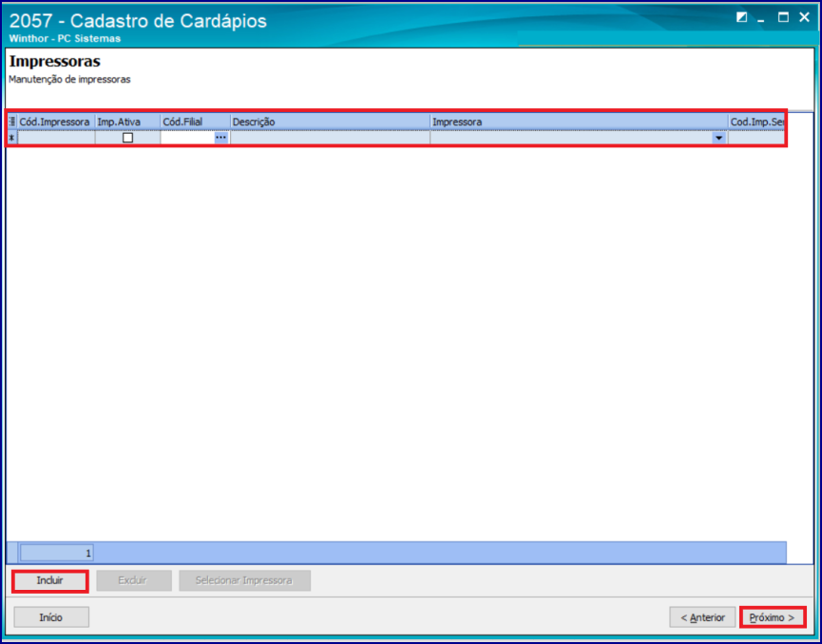Sort by Cód.Filial column header
Screen dimensions: 822x644
(196, 122)
